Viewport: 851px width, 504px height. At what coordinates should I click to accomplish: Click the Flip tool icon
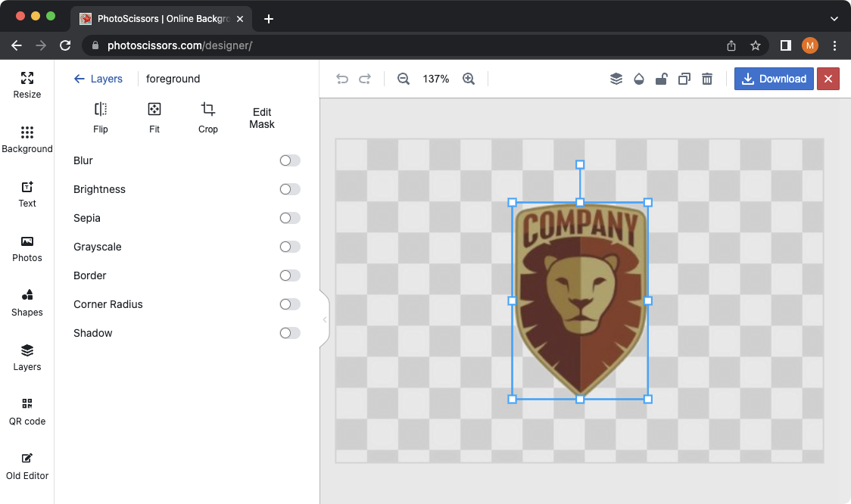coord(101,110)
